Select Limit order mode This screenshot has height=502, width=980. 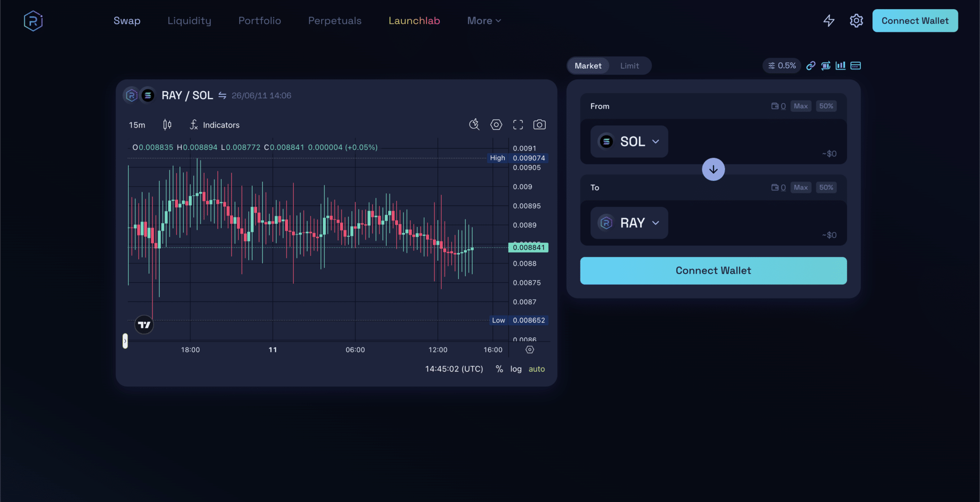[629, 66]
